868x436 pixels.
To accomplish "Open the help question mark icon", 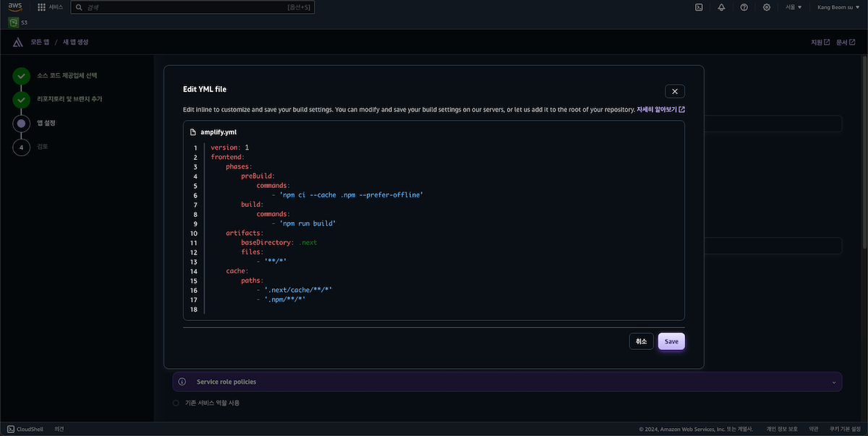I will tap(744, 7).
